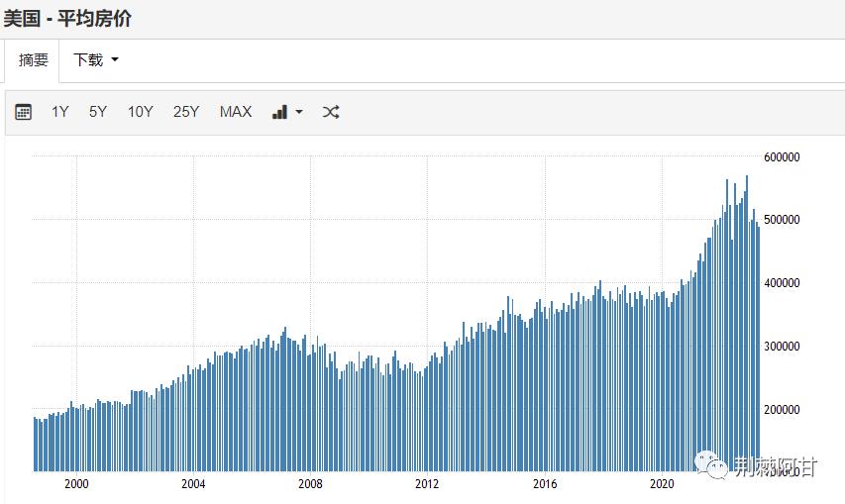Click the 2008 x-axis label

coord(310,484)
